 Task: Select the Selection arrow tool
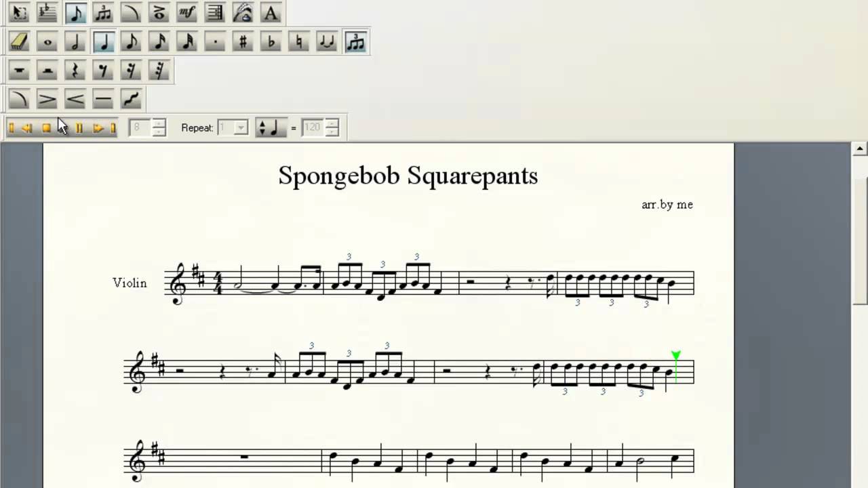click(20, 13)
